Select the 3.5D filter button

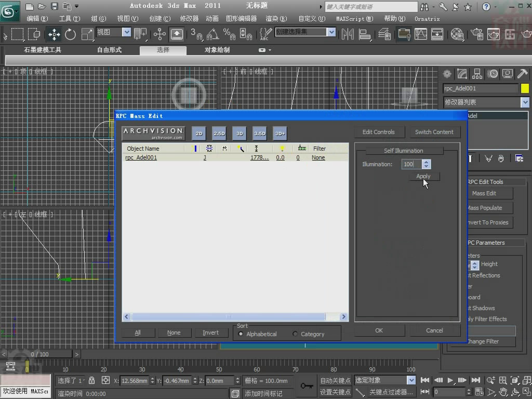(260, 134)
